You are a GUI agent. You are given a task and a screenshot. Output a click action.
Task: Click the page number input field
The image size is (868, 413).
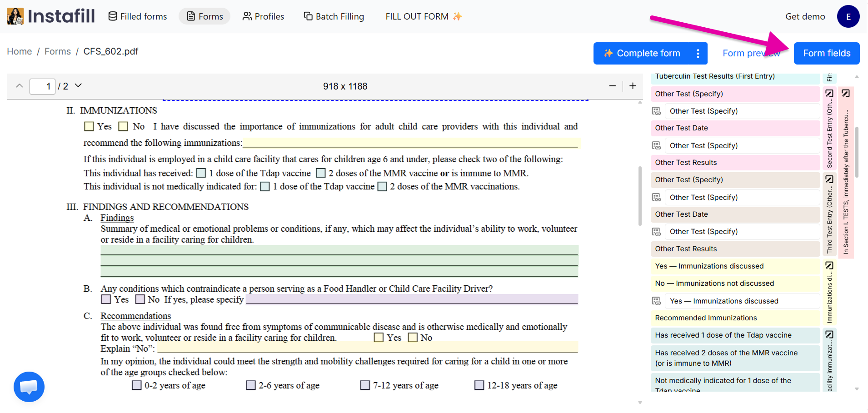click(42, 86)
